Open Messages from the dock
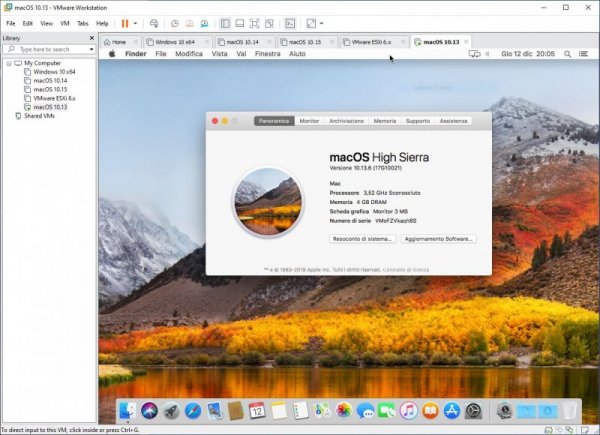The height and width of the screenshot is (435, 600). click(365, 411)
